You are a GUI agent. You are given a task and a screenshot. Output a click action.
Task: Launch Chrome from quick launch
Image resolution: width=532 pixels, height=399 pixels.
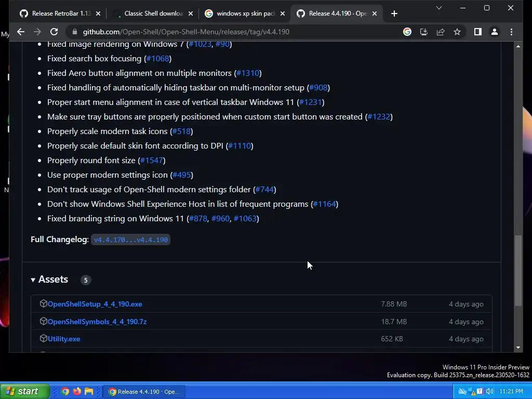coord(65,392)
